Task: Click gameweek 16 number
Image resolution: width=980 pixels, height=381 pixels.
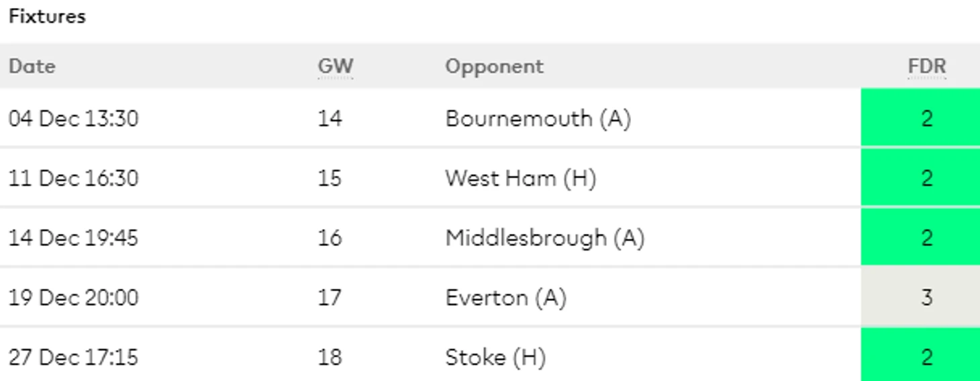Action: pos(330,238)
